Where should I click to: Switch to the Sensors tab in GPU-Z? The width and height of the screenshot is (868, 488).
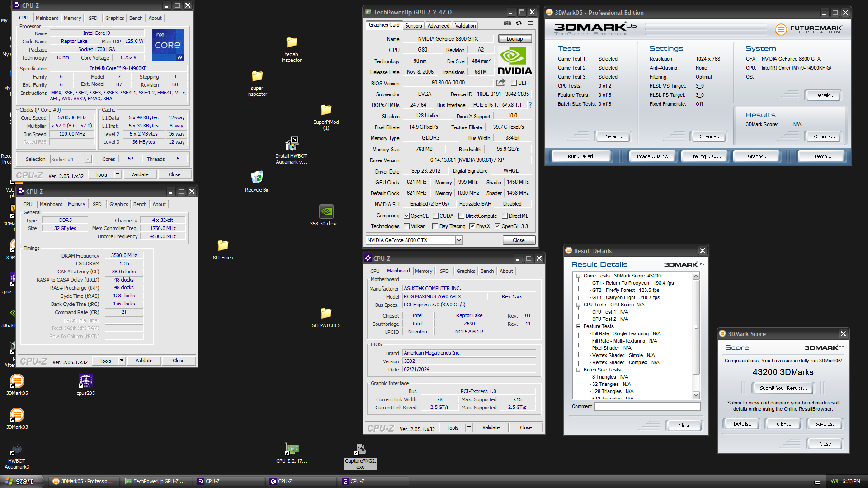[x=413, y=26]
